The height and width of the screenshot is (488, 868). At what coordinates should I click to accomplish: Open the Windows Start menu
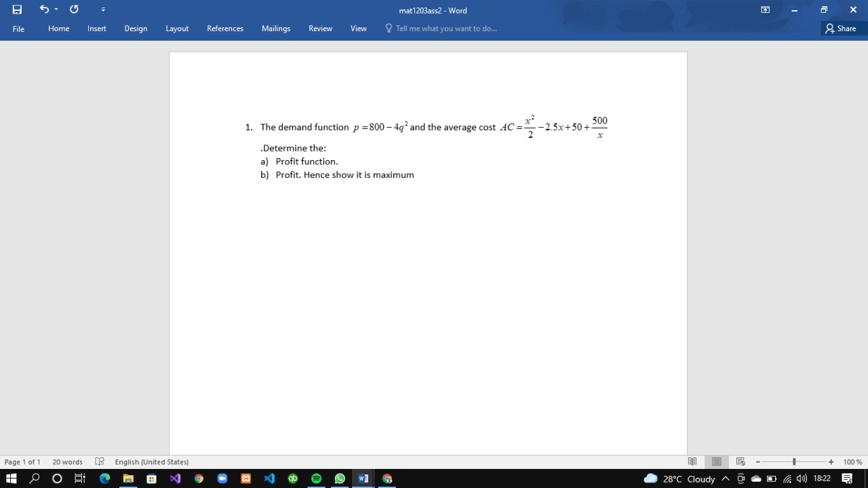11,478
